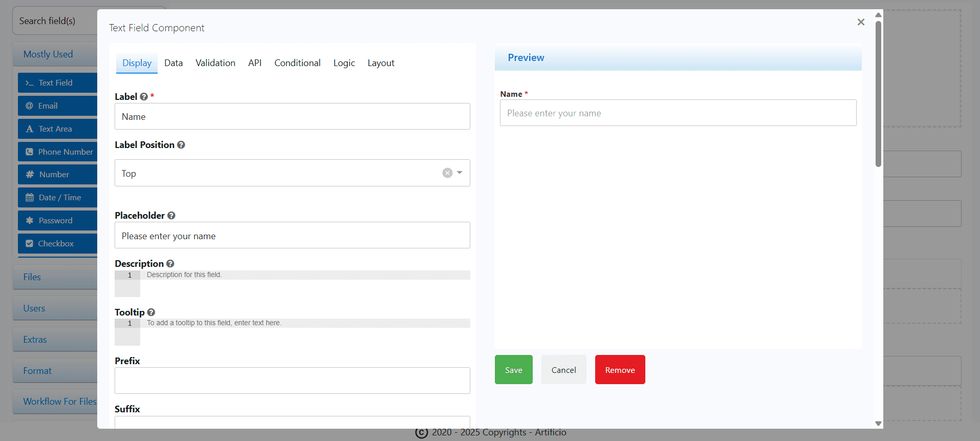This screenshot has height=441, width=980.
Task: Switch to the Validation tab
Action: click(215, 63)
